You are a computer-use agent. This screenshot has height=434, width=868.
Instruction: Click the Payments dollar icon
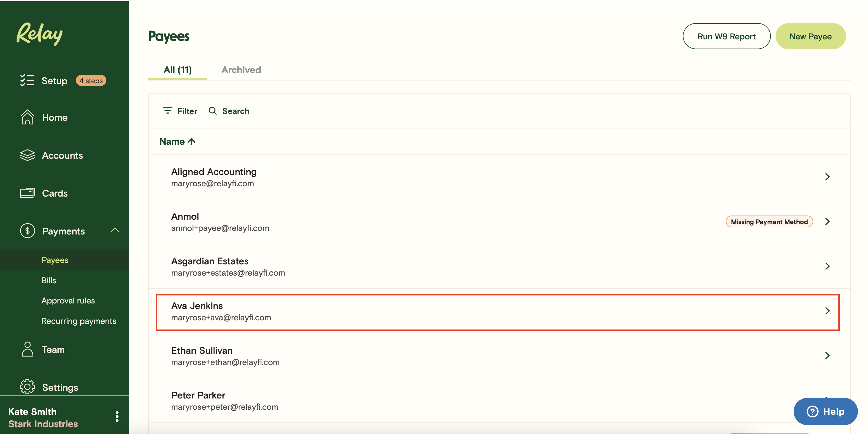point(27,231)
